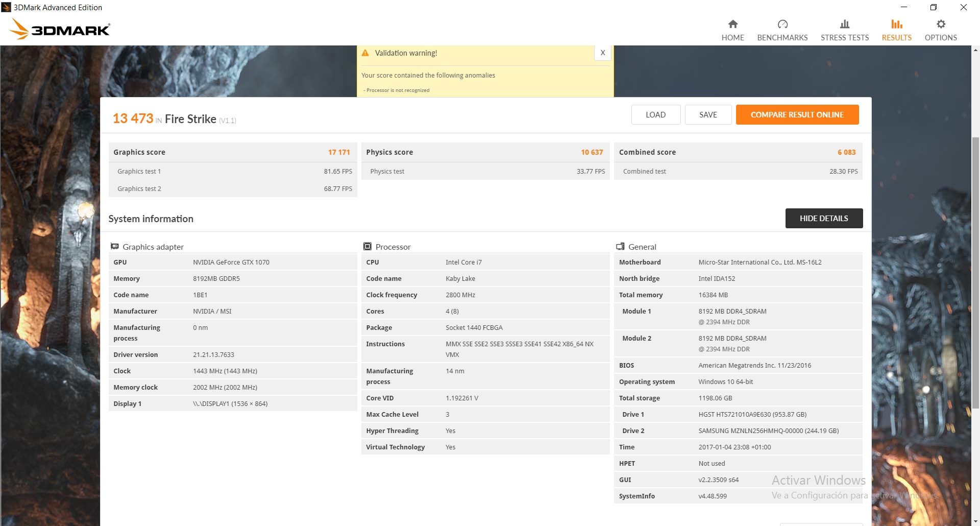Click the Core VID '1.192261 V' value

point(462,398)
